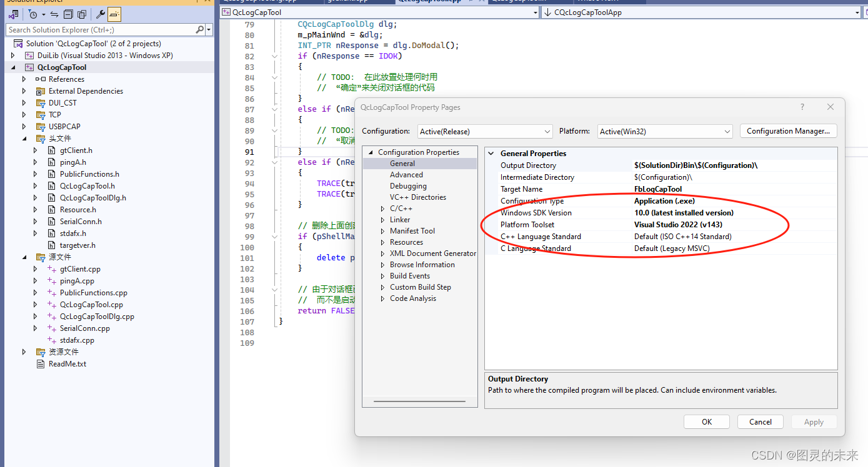Open the Configuration dropdown in Property Pages
The height and width of the screenshot is (467, 868).
coord(485,132)
